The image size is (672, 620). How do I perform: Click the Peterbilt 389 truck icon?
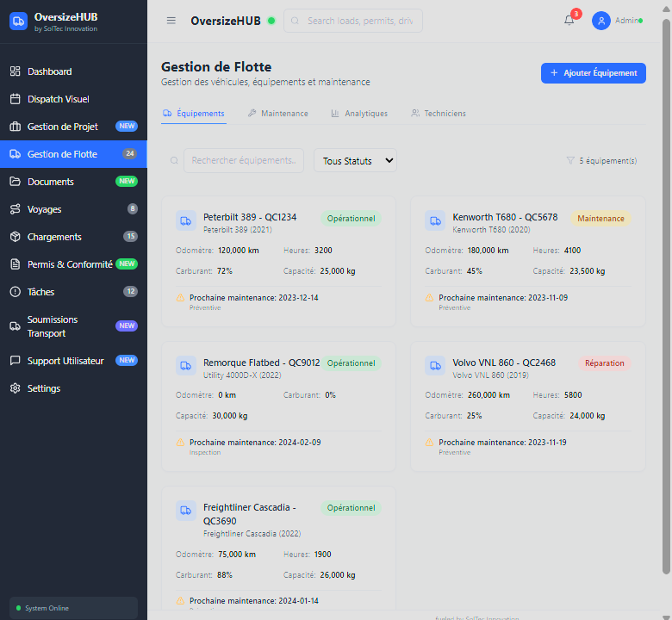tap(186, 220)
